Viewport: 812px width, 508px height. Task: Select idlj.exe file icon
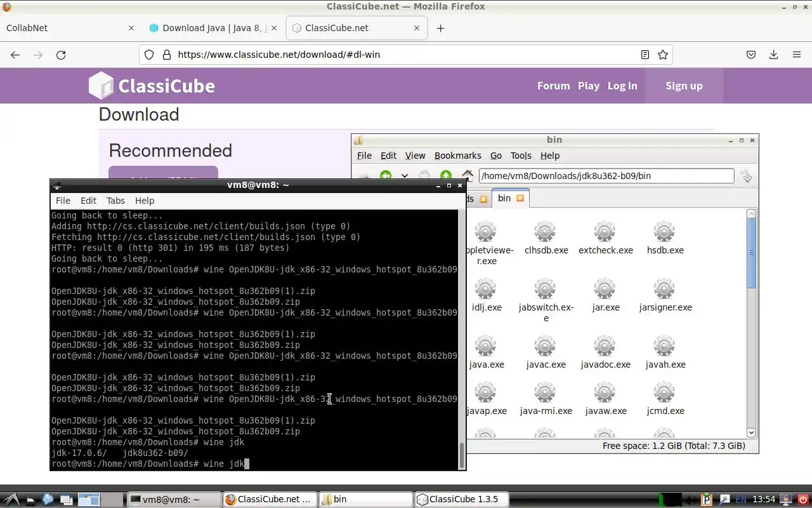(x=486, y=295)
